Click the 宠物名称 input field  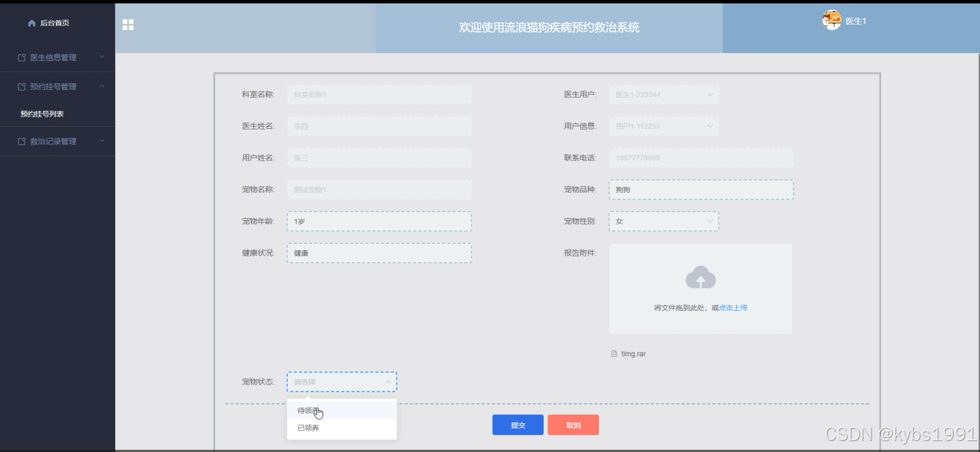[379, 190]
